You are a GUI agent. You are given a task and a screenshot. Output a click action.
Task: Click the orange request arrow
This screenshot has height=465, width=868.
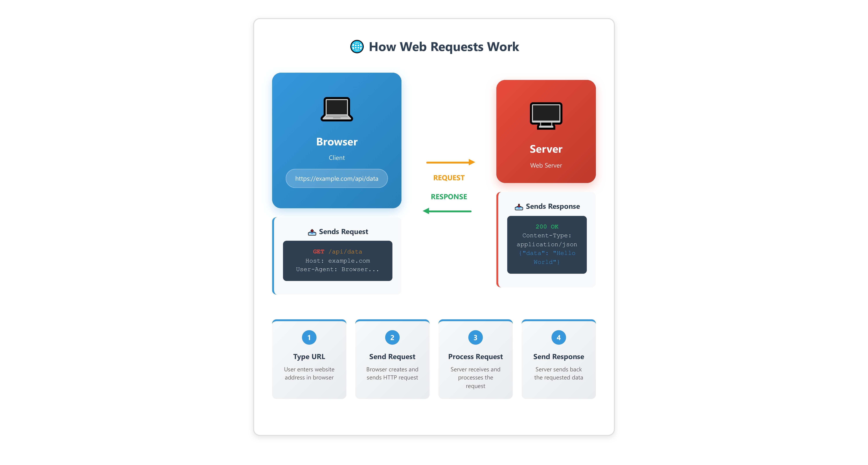tap(450, 162)
